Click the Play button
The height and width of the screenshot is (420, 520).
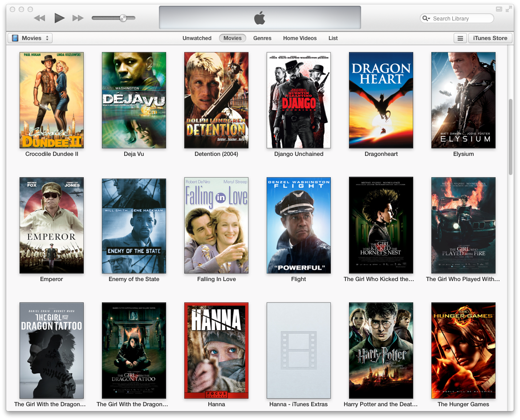pos(59,18)
